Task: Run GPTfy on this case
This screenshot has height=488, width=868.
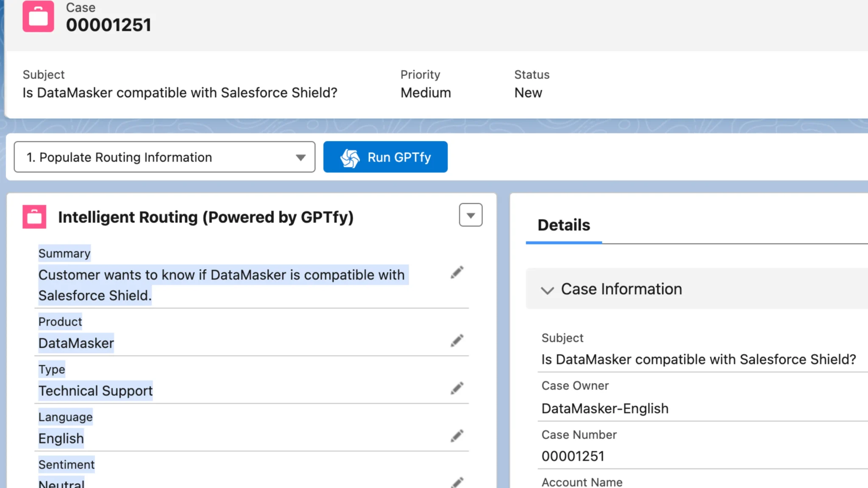Action: 385,157
